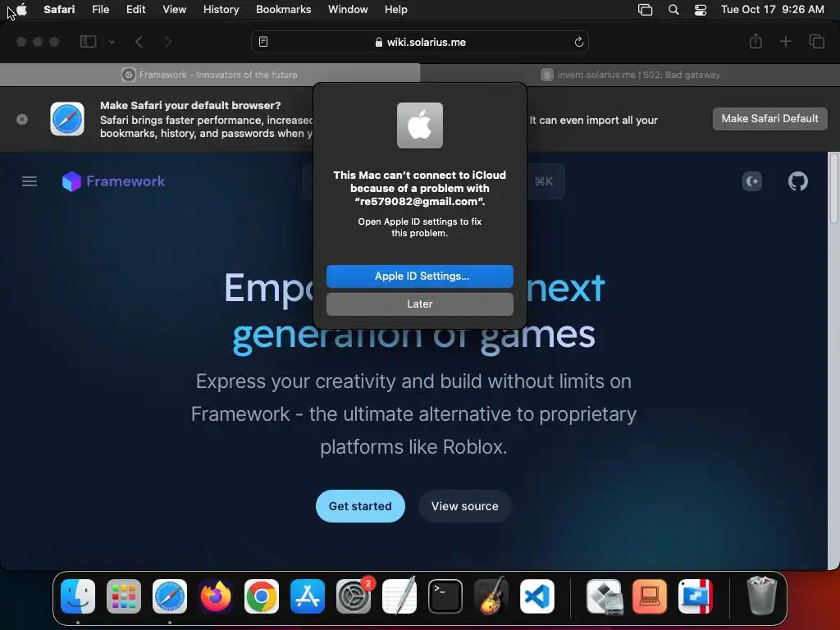Open the GitHub repository icon

tap(797, 181)
